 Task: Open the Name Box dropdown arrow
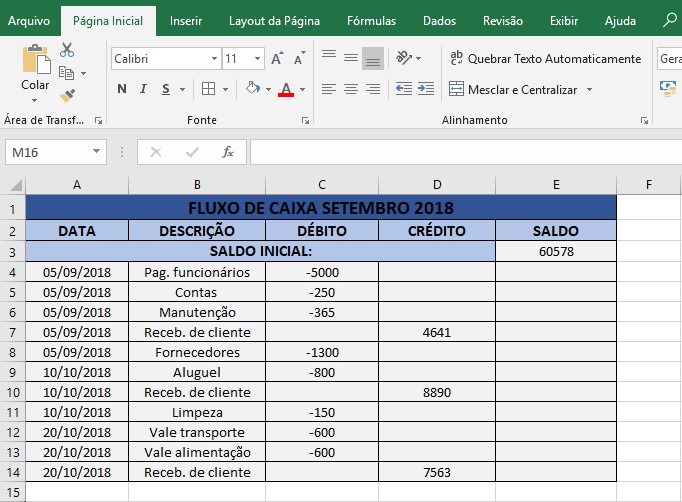click(x=96, y=151)
